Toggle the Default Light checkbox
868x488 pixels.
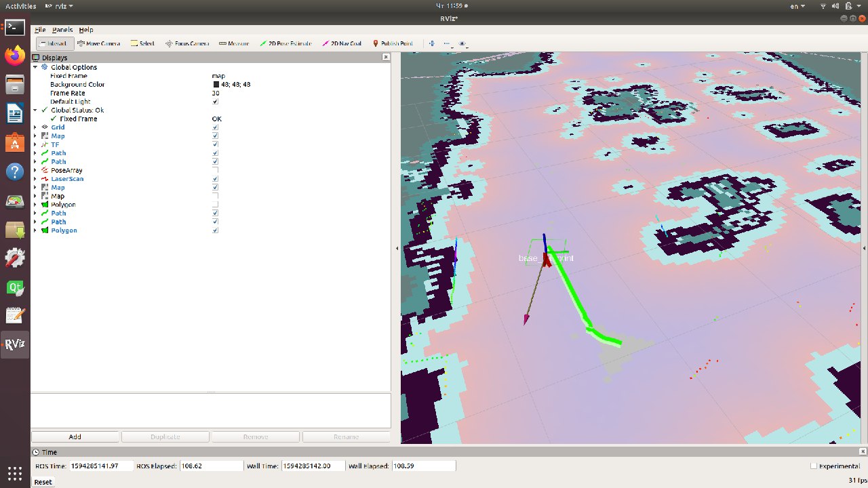pyautogui.click(x=216, y=102)
